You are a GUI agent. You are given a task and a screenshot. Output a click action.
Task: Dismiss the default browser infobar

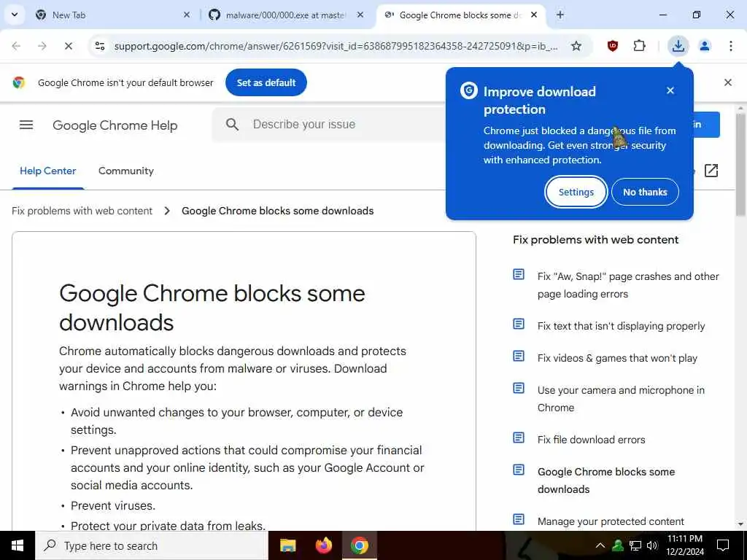tap(728, 82)
